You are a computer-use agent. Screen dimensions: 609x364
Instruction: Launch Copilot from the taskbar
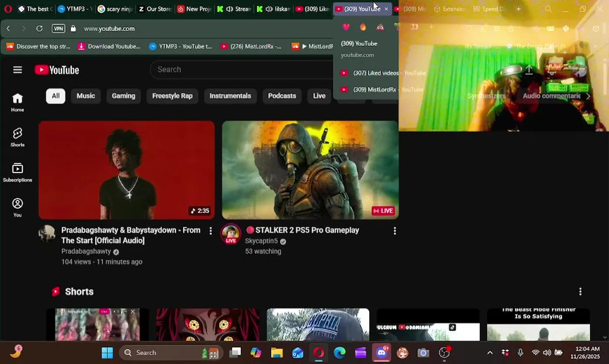coord(256,352)
